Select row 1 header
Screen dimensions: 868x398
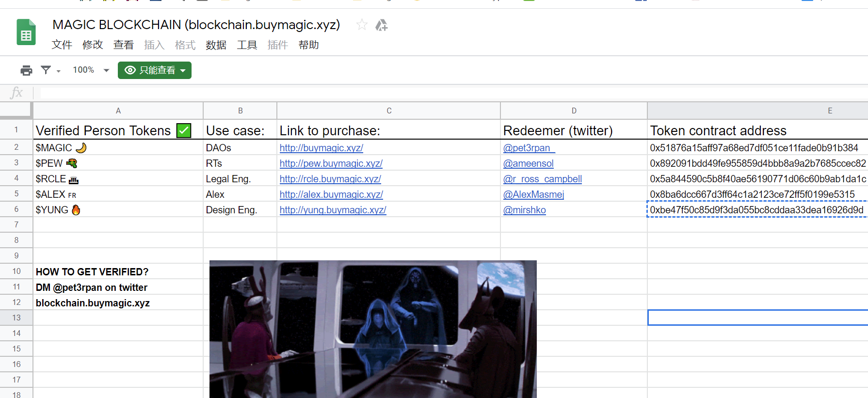point(16,130)
